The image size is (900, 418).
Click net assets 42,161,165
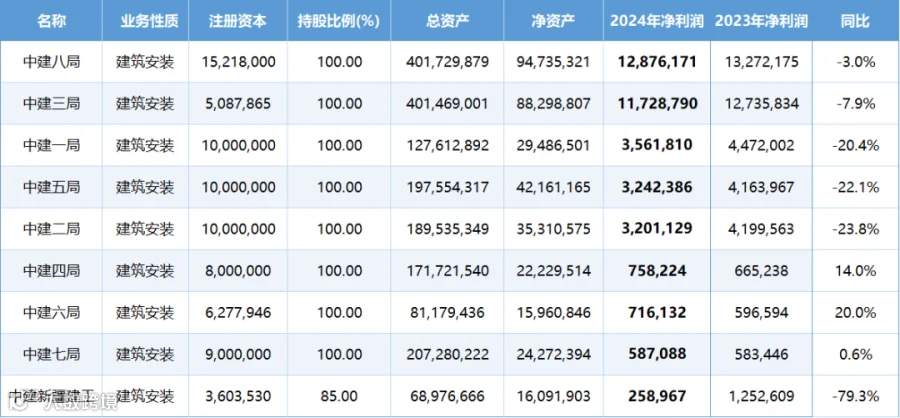[554, 187]
